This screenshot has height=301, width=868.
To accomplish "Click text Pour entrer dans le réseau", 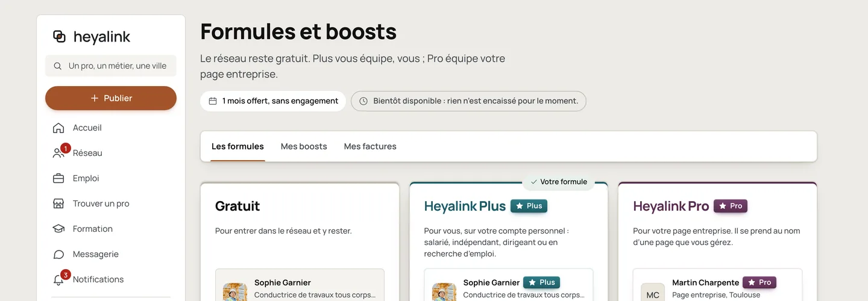I will pyautogui.click(x=283, y=231).
